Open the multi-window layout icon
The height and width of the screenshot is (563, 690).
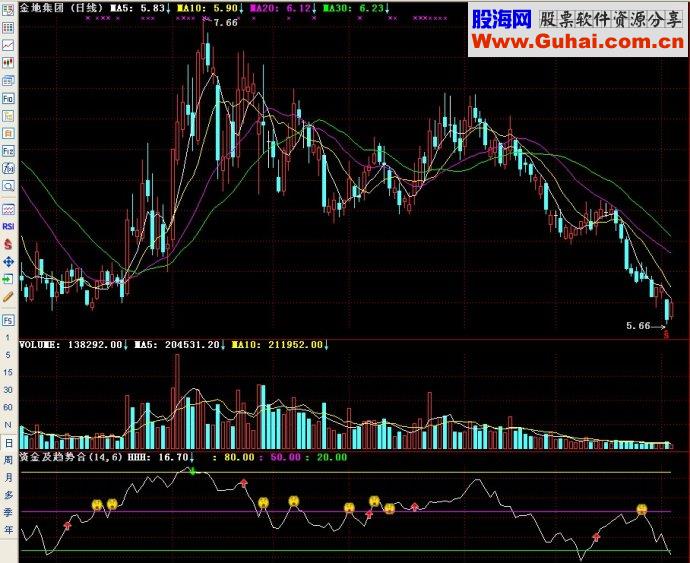(x=8, y=81)
